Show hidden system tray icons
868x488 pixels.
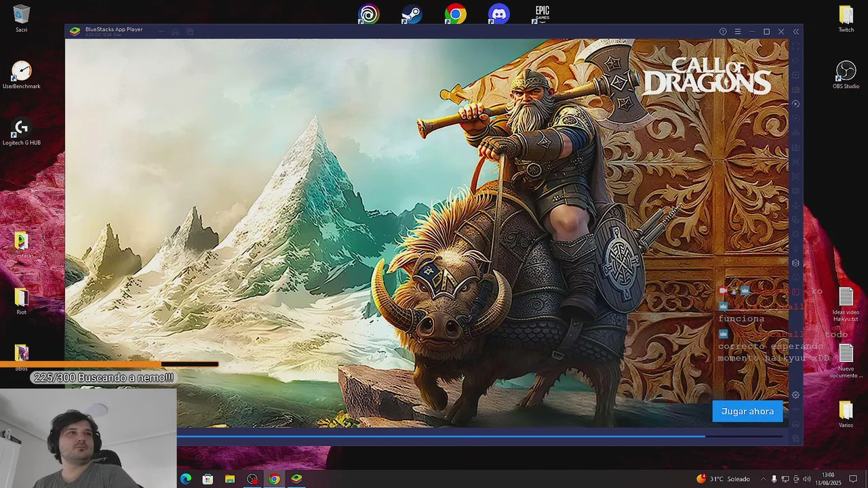tap(764, 479)
